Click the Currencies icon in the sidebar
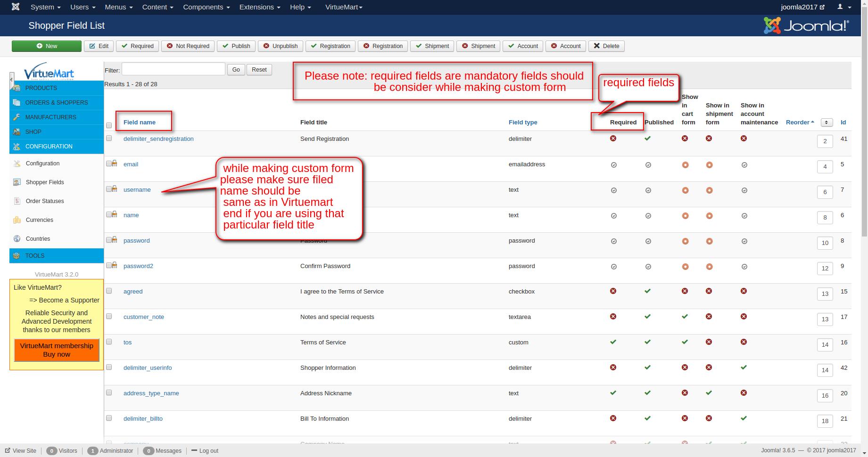 click(x=17, y=220)
